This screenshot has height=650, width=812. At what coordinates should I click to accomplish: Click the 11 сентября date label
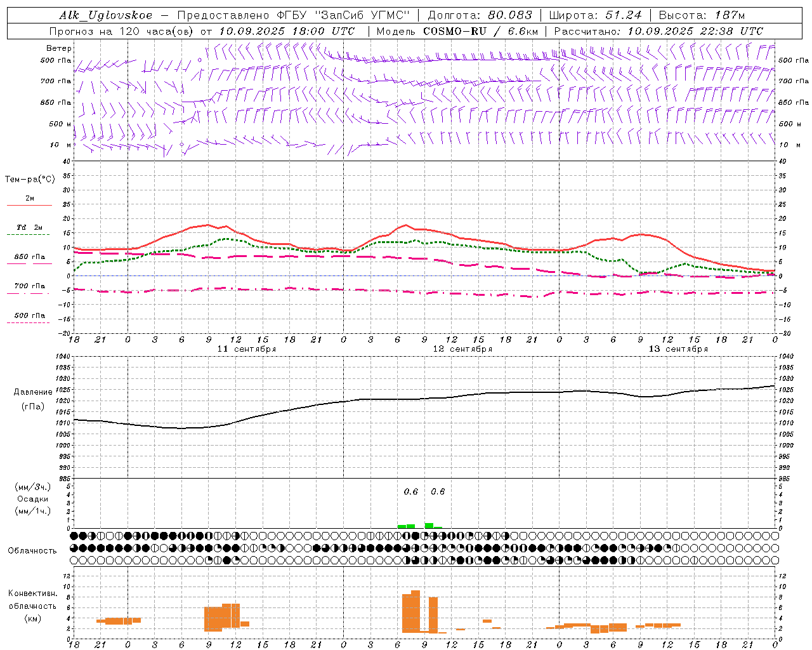[247, 349]
